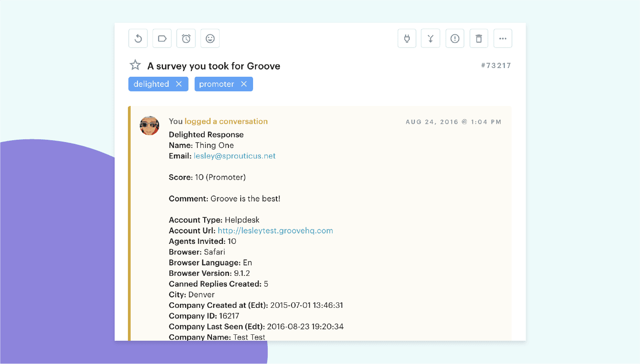Open the more actions ellipsis menu
Image resolution: width=640 pixels, height=364 pixels.
[502, 38]
